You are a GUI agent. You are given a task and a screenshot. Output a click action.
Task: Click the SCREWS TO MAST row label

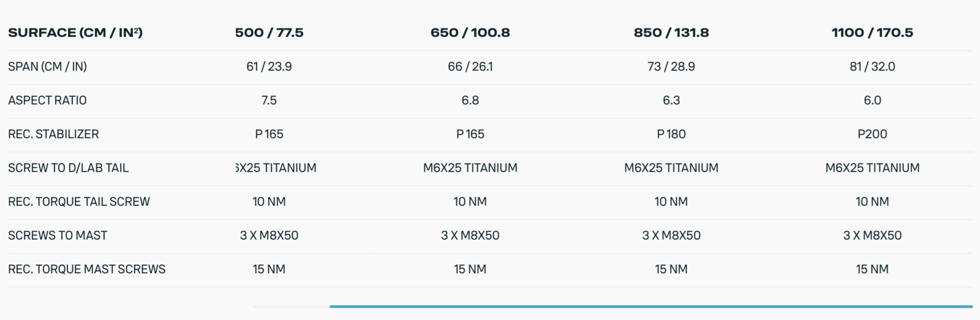click(x=58, y=235)
